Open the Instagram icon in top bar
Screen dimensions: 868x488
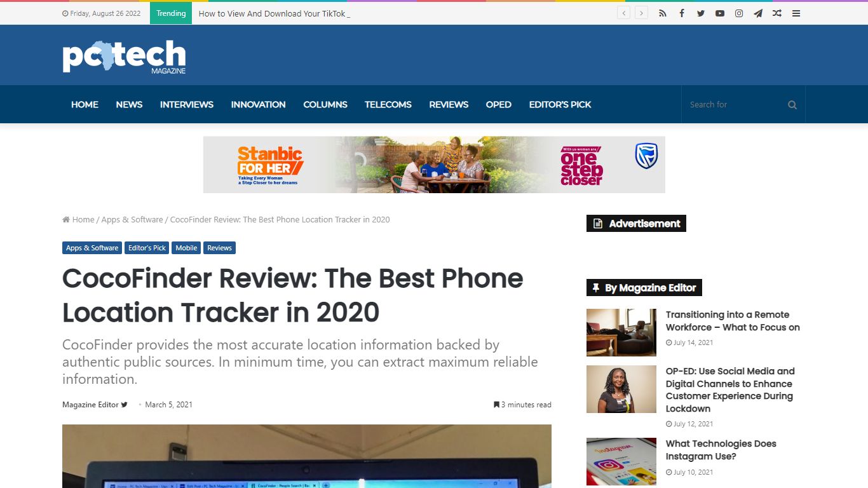tap(739, 13)
